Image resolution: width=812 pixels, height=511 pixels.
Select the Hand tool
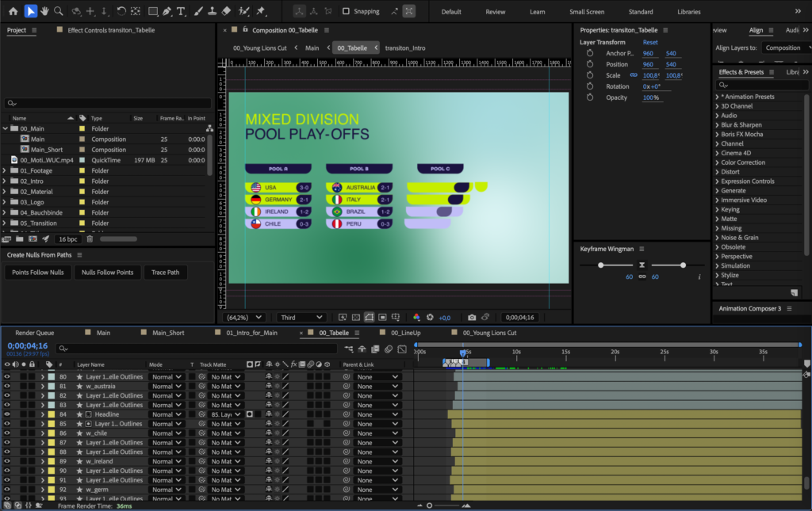click(44, 11)
